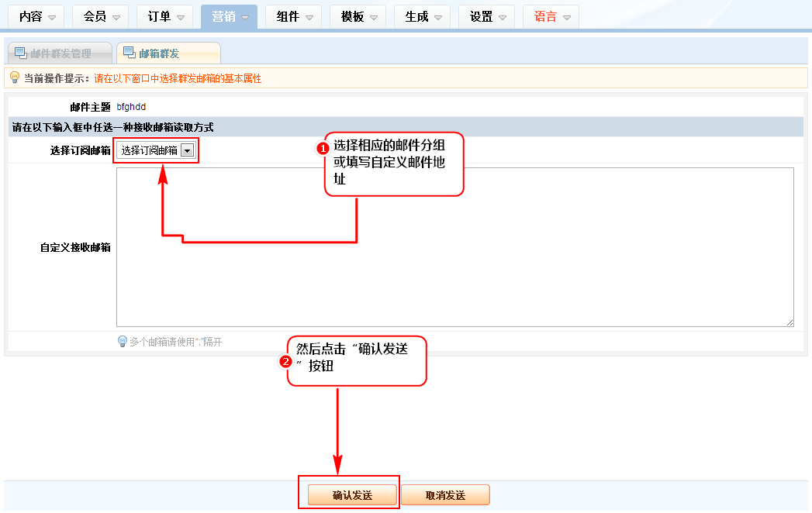Screen dimensions: 812x513
Task: Click the red step 1 badge
Action: click(x=325, y=148)
